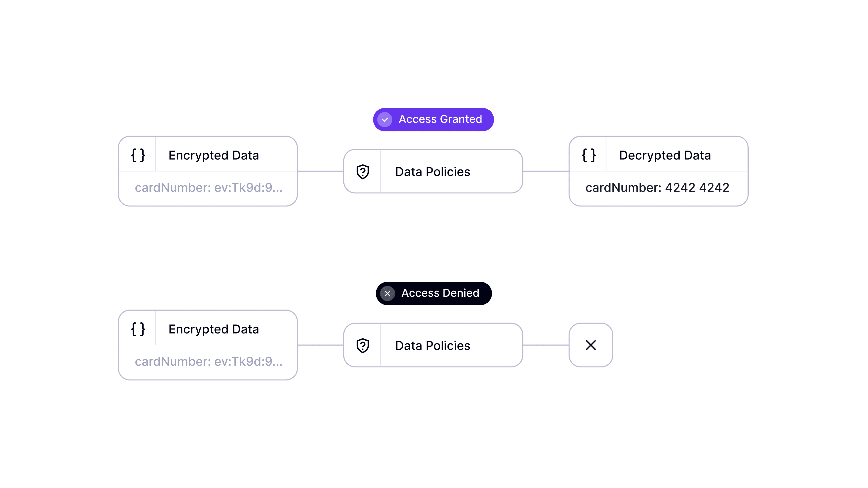Viewport: 868px width, 488px height.
Task: Click the top Encrypted Data heading
Action: (x=214, y=155)
